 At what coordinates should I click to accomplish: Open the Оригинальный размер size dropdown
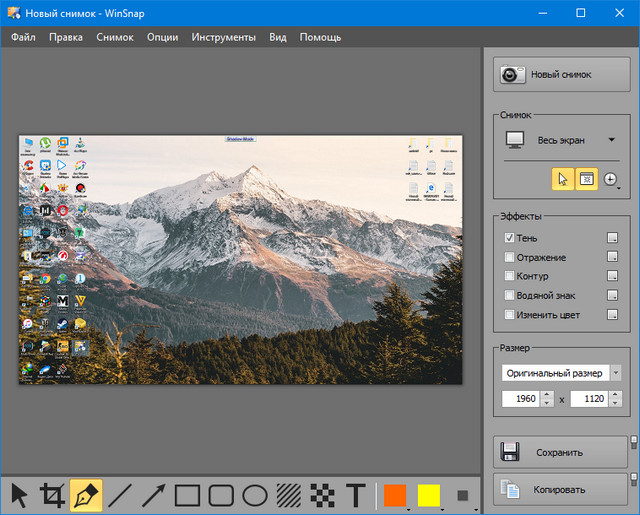615,373
